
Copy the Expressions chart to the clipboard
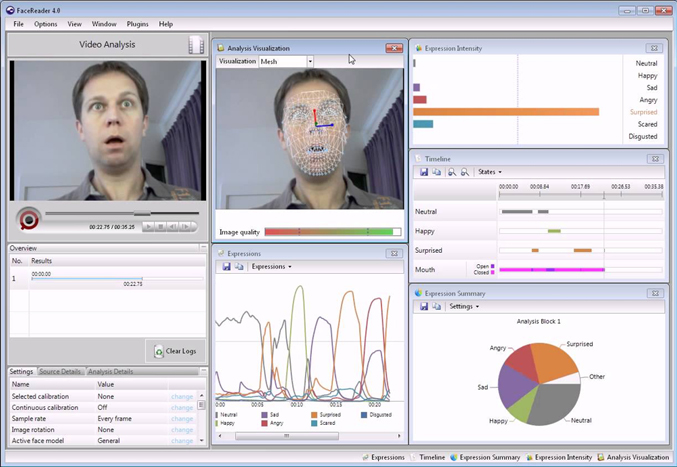(x=239, y=267)
